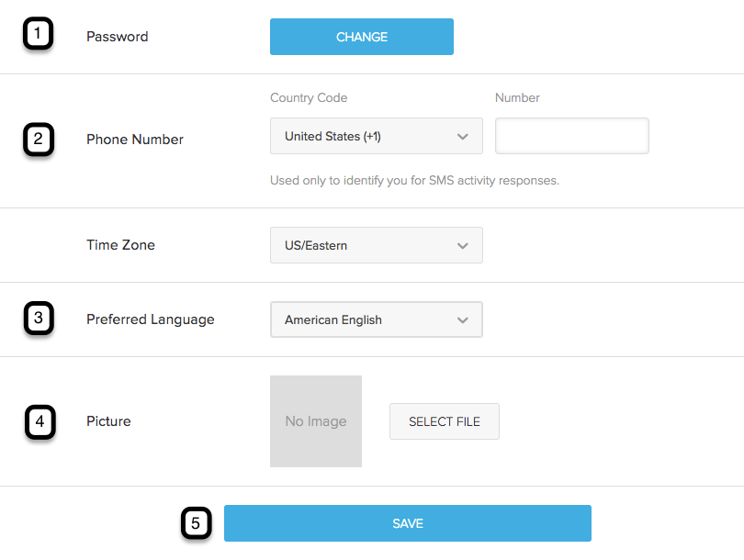The width and height of the screenshot is (744, 560).
Task: Click the number 5 callout marker
Action: point(195,523)
